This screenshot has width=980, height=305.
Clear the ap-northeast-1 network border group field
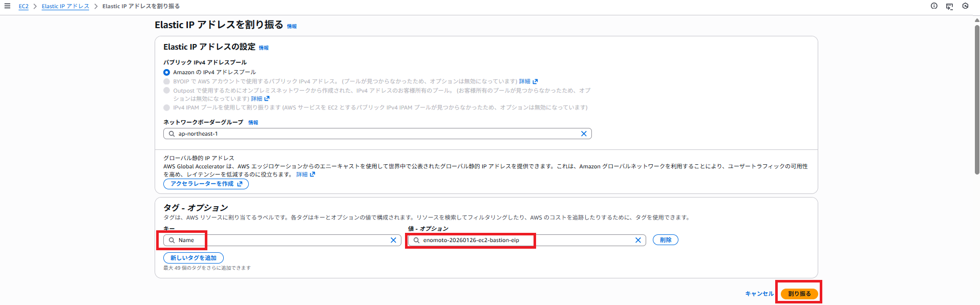click(x=584, y=134)
